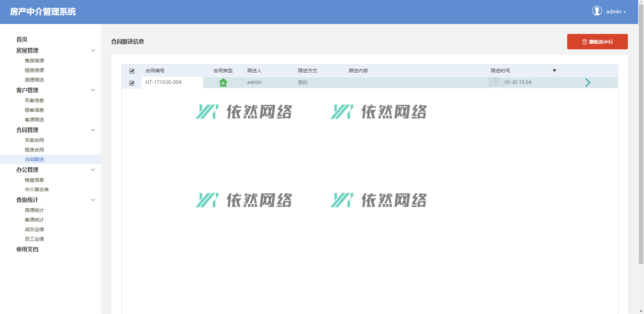Open 员工业绩 in the sidebar
Screen dimensions: 644x314
(34, 239)
